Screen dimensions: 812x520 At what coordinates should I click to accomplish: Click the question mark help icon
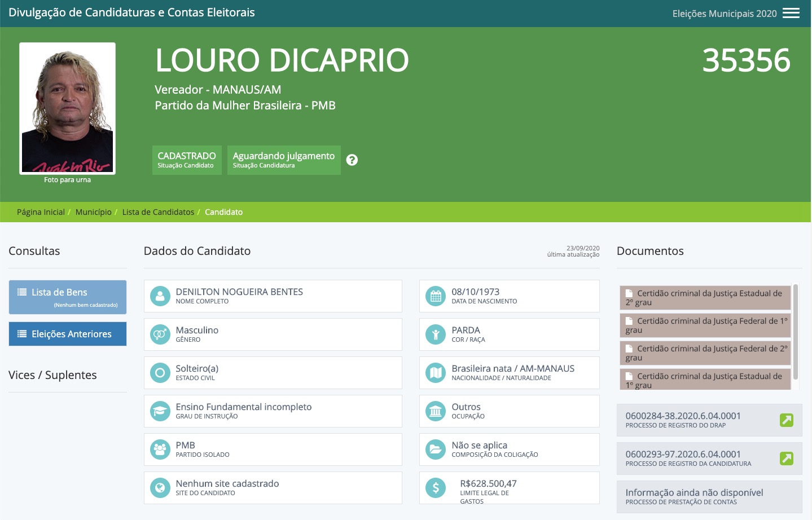pyautogui.click(x=352, y=160)
